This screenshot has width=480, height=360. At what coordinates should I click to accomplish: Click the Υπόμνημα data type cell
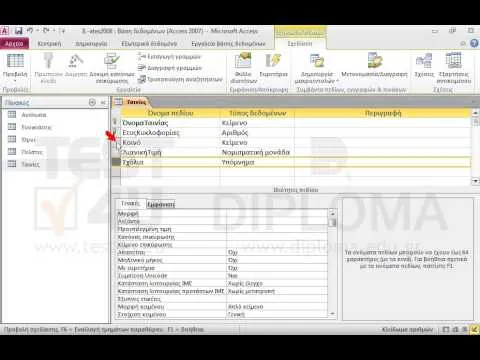257,162
